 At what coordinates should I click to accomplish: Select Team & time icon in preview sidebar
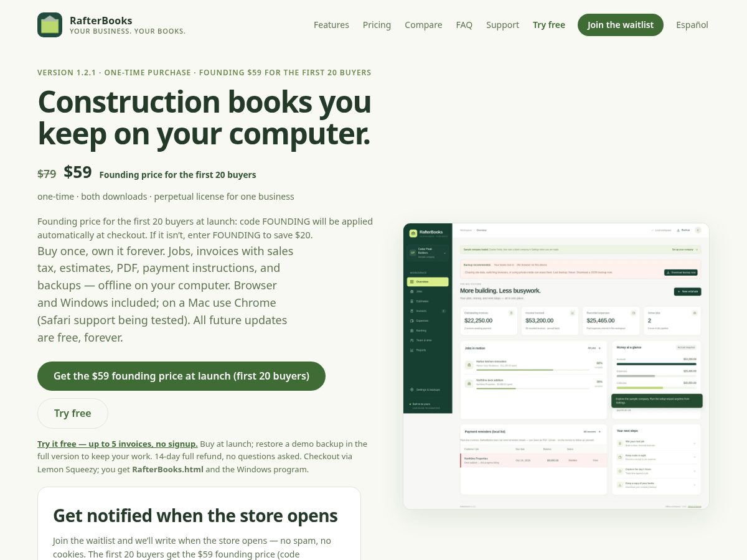[x=412, y=340]
